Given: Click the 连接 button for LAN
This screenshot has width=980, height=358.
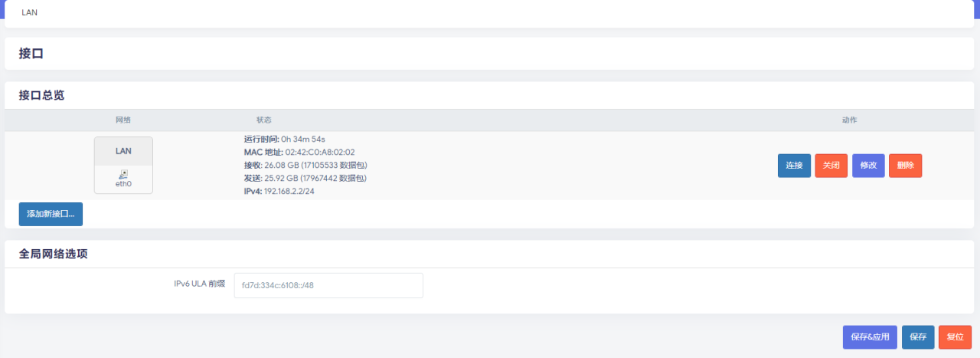Looking at the screenshot, I should [x=794, y=166].
